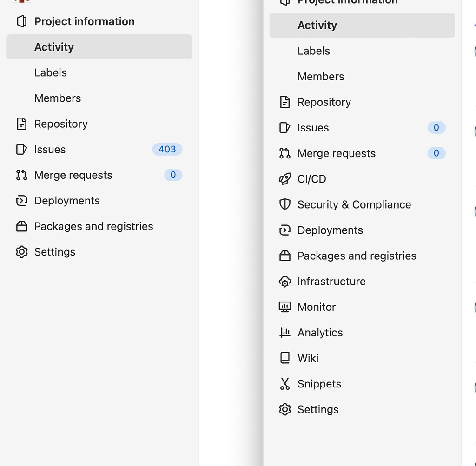Viewport: 476px width, 466px height.
Task: Open Repository using its document icon
Action: [x=285, y=102]
